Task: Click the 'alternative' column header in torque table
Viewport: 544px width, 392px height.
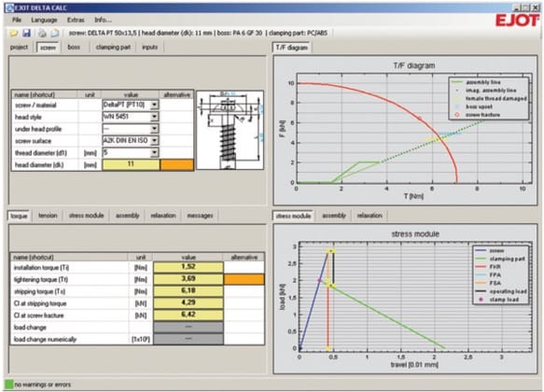Action: coord(244,258)
